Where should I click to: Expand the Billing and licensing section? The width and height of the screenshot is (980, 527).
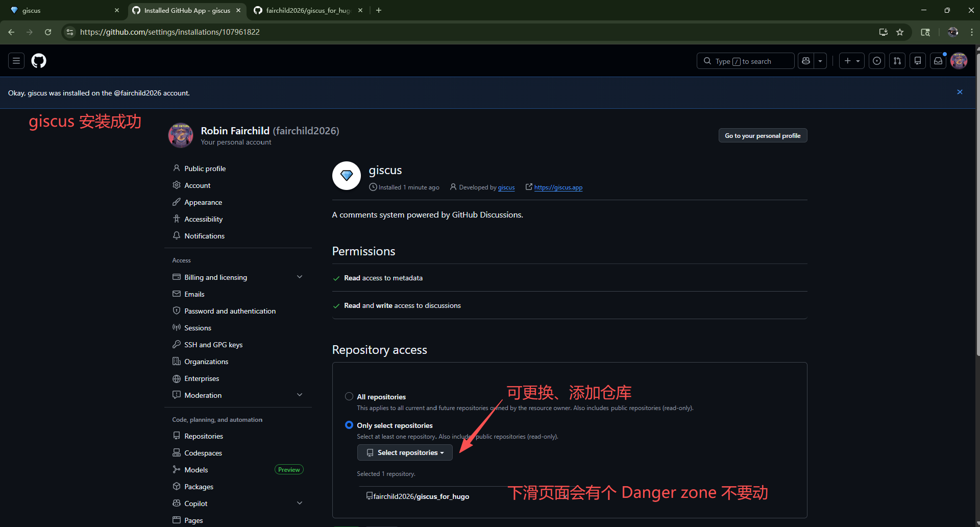coord(300,277)
